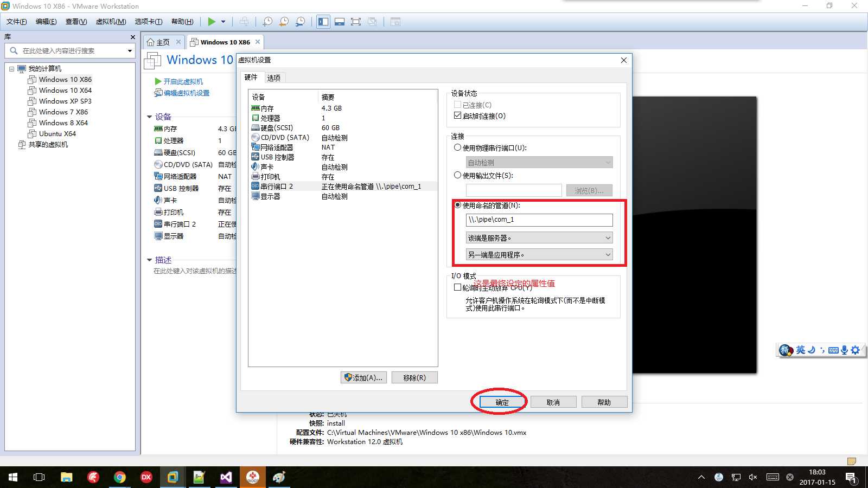The height and width of the screenshot is (488, 868).
Task: Open the 查看(V) menu
Action: 76,22
